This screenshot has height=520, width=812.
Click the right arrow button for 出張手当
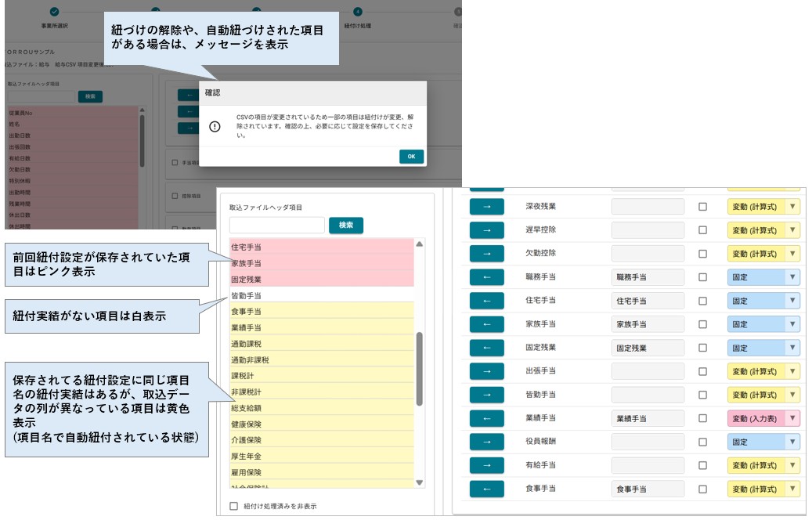pos(486,371)
